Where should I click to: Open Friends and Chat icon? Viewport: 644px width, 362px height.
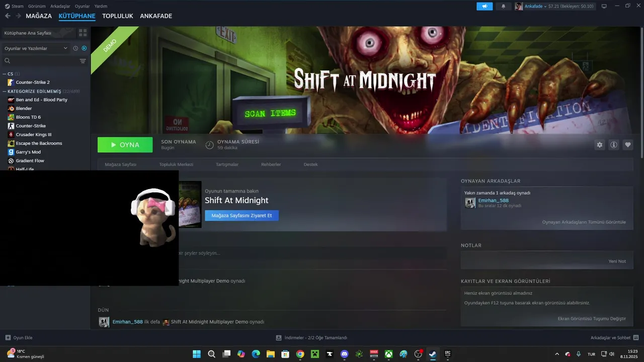click(636, 338)
